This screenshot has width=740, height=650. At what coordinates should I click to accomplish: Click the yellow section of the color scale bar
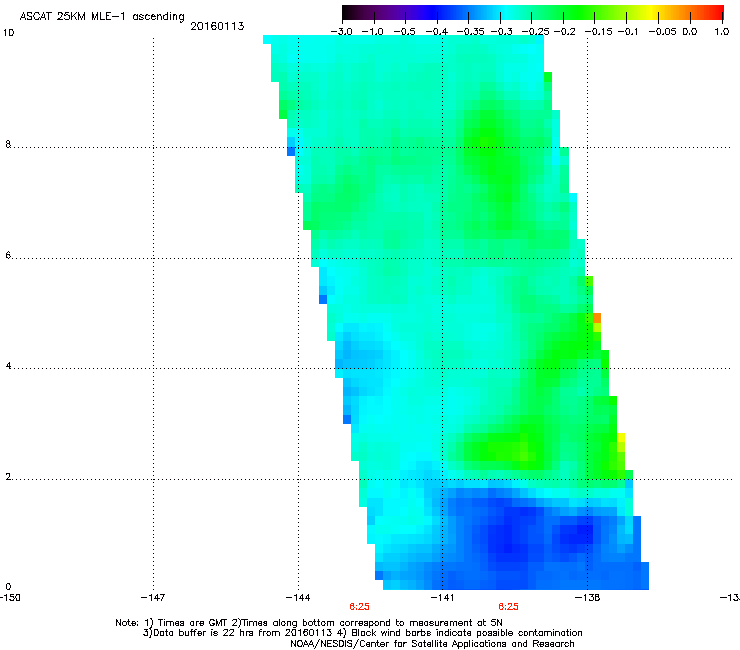tap(653, 13)
